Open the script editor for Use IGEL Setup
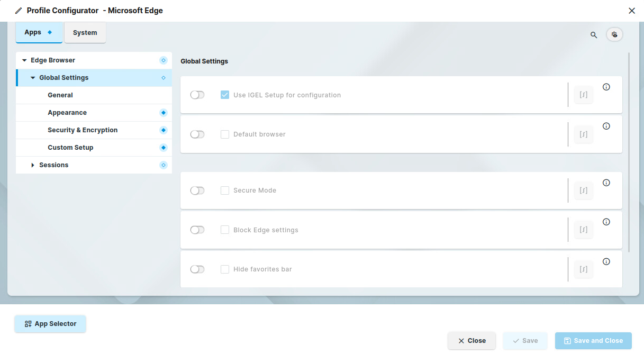644x354 pixels. [583, 94]
